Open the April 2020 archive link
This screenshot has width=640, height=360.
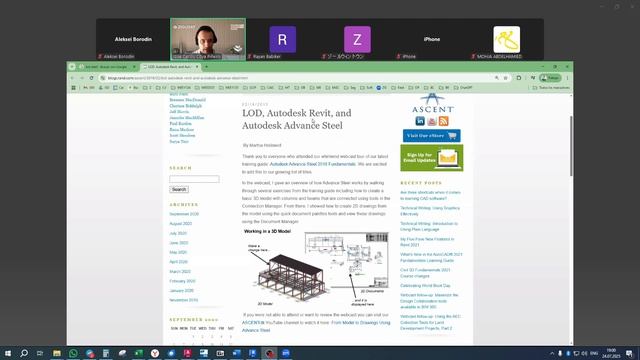[178, 262]
